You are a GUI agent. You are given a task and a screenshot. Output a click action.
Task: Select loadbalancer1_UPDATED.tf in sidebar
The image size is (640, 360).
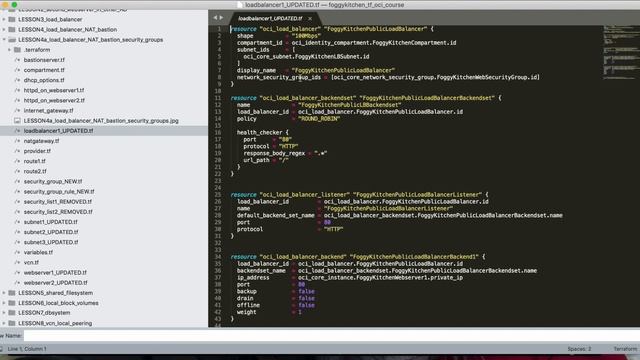point(58,131)
